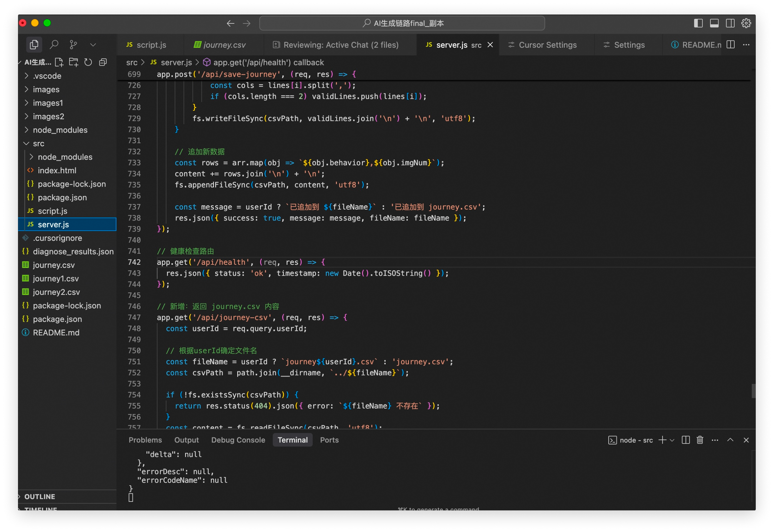The width and height of the screenshot is (774, 532).
Task: Refresh the Explorer file tree
Action: point(88,62)
